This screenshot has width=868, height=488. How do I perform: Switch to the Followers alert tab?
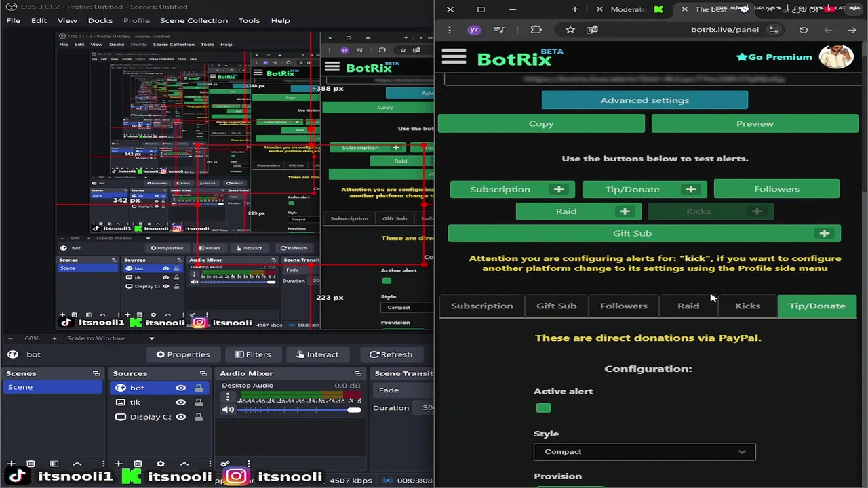click(x=624, y=306)
